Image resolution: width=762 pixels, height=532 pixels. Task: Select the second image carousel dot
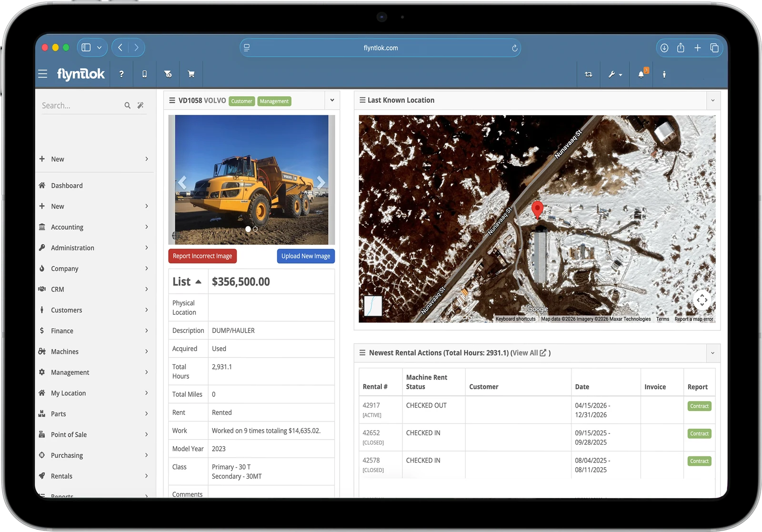pyautogui.click(x=255, y=229)
